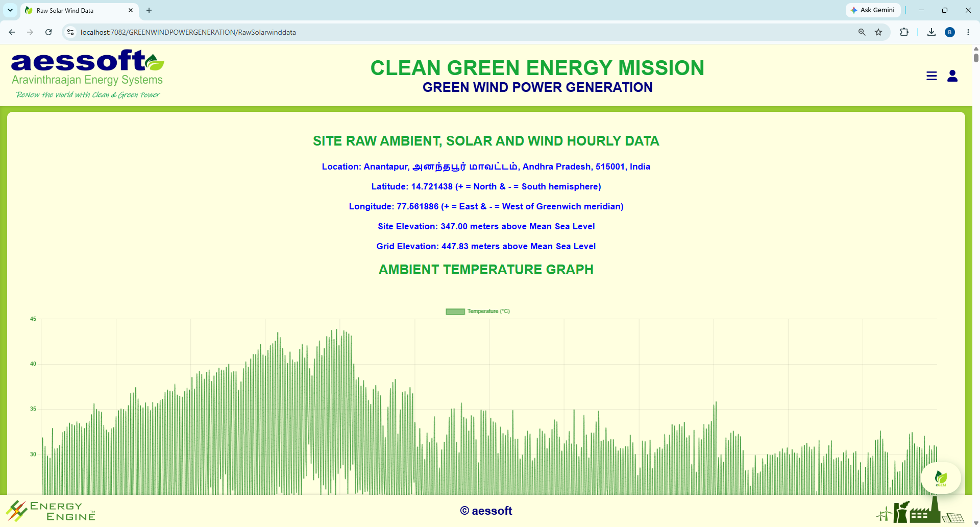Click the factory and wind turbine footer image
The height and width of the screenshot is (527, 980).
pyautogui.click(x=920, y=510)
